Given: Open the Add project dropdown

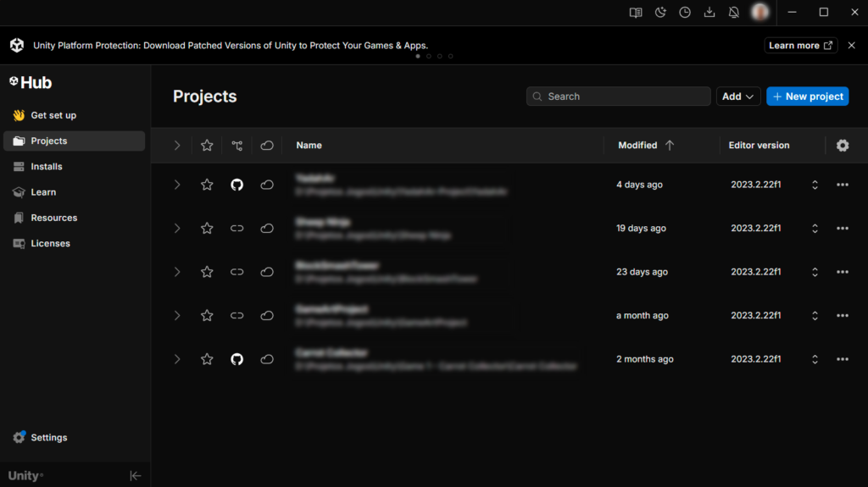Looking at the screenshot, I should (x=738, y=97).
